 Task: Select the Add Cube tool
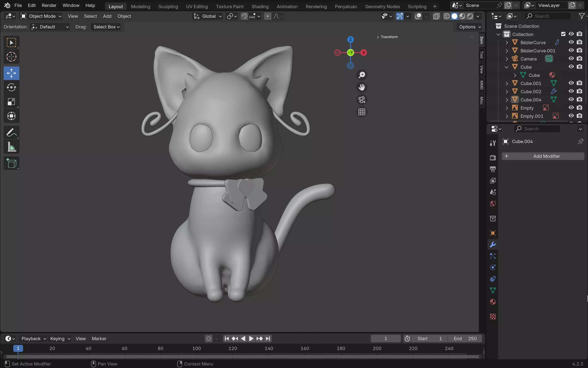[x=11, y=163]
